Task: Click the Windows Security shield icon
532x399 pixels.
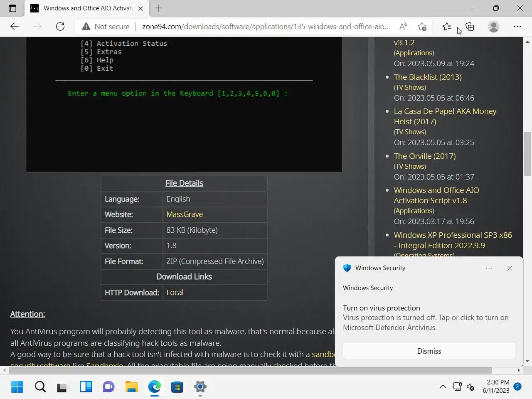Action: (x=347, y=268)
